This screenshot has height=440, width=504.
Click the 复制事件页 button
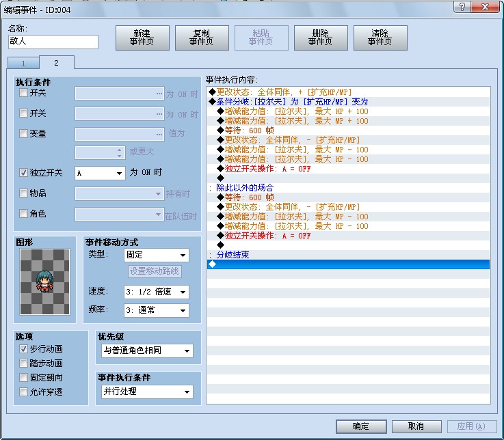202,38
